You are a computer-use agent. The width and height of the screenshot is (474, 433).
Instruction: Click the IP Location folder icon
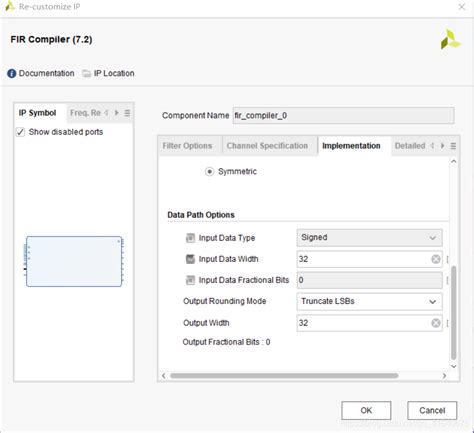87,73
